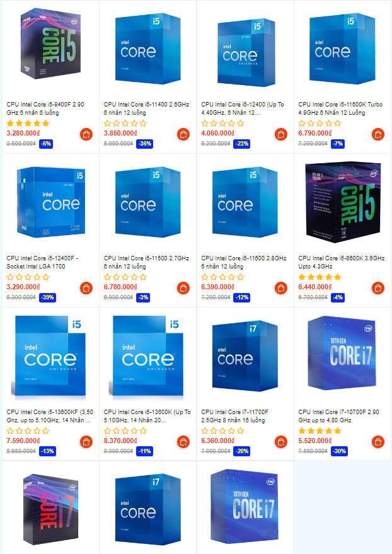Image resolution: width=392 pixels, height=554 pixels.
Task: Open CPU Intel Core i5-11600 2.8GHz link
Action: pos(244,262)
